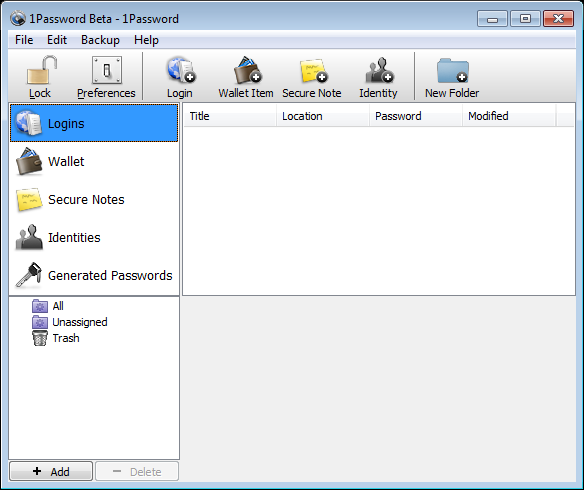584x490 pixels.
Task: Sort list by Title column header
Action: tap(230, 116)
